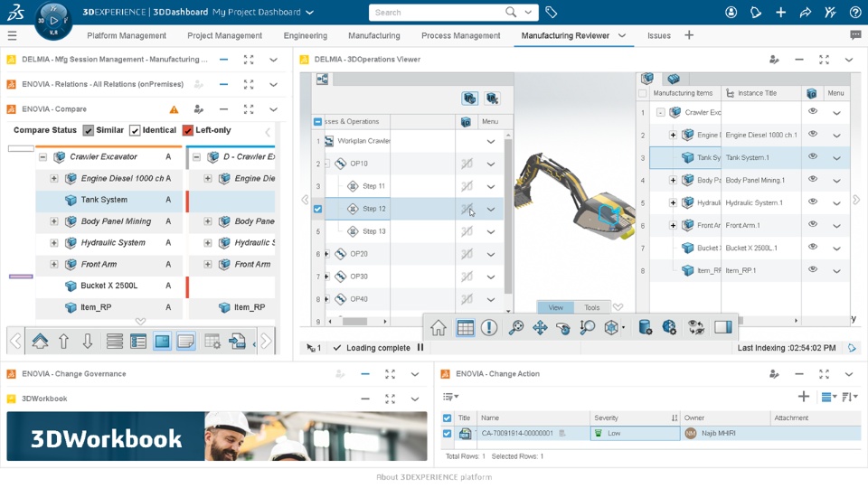868x488 pixels.
Task: Click the down arrow in Compare toolbar
Action: coord(88,342)
